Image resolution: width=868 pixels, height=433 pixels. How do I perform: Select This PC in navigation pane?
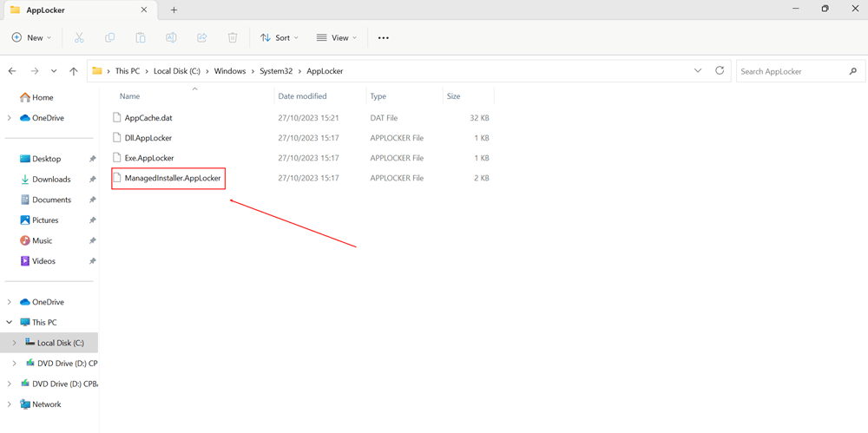[44, 322]
